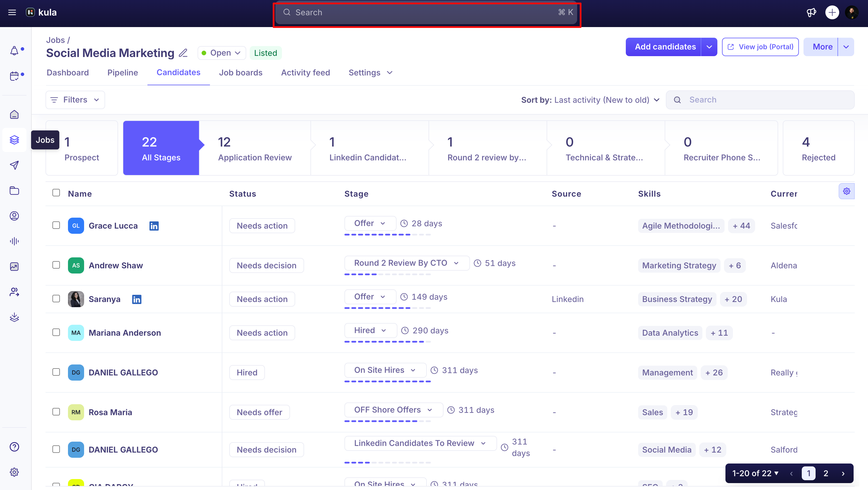
Task: Open the folder icon in sidebar
Action: click(14, 190)
